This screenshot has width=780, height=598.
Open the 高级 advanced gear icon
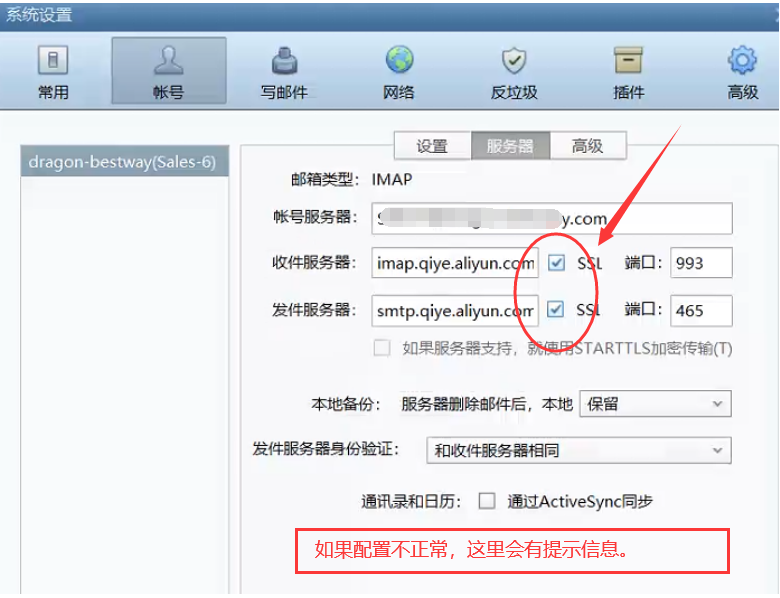[742, 62]
